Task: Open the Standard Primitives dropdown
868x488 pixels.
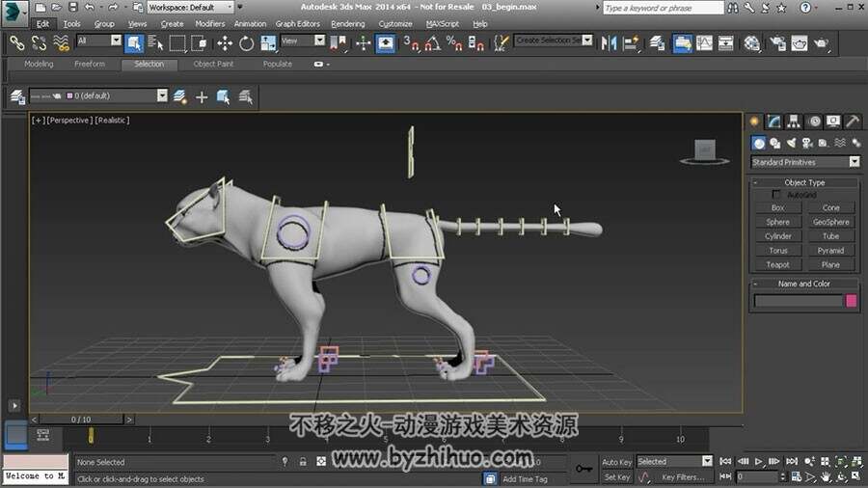Action: tap(805, 162)
